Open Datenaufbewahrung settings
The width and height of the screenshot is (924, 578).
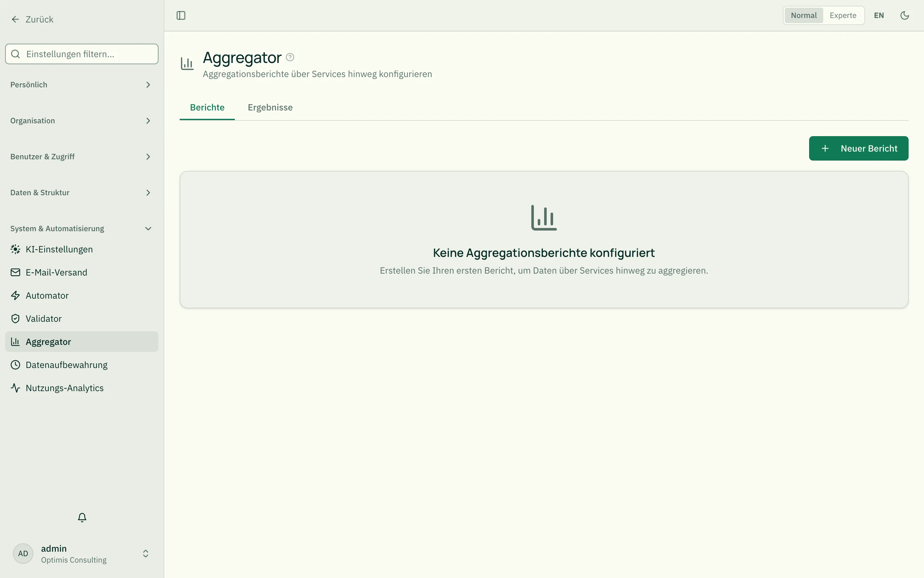coord(82,365)
